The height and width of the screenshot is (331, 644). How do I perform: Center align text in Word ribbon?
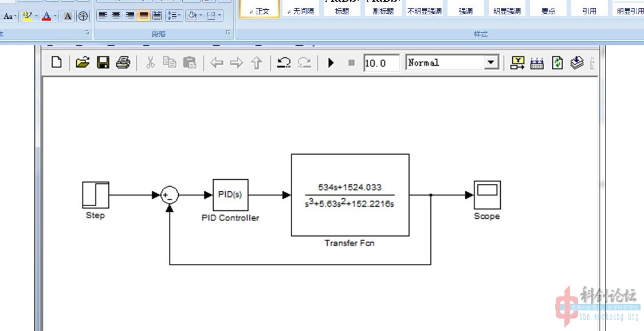(117, 15)
